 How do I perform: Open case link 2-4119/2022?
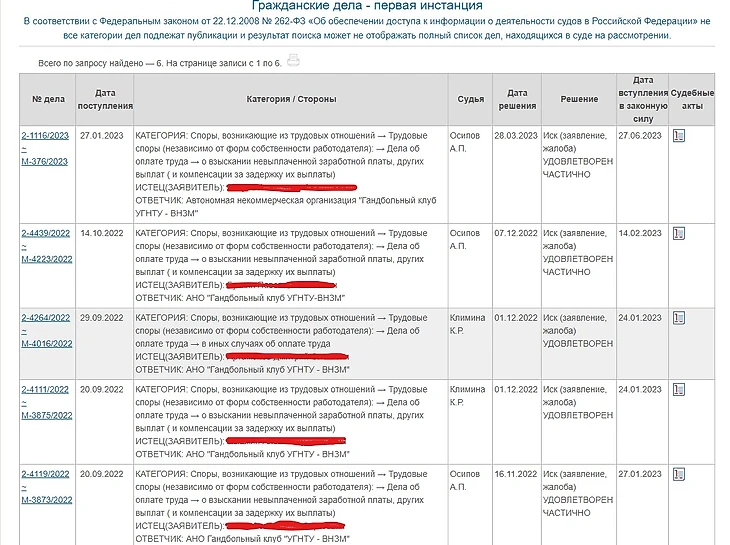point(45,474)
